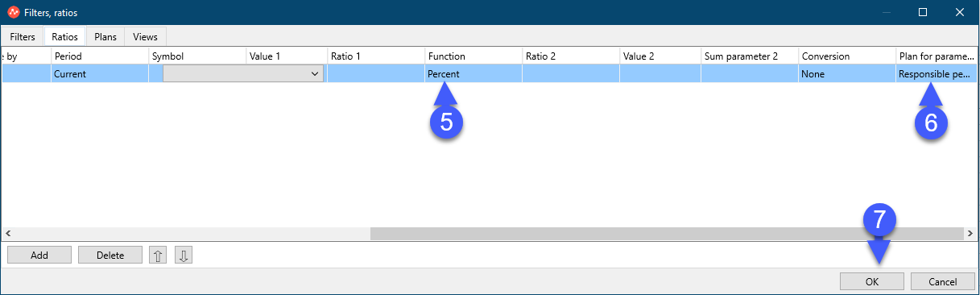The image size is (980, 295).
Task: Move the selected ratio row up
Action: 159,256
